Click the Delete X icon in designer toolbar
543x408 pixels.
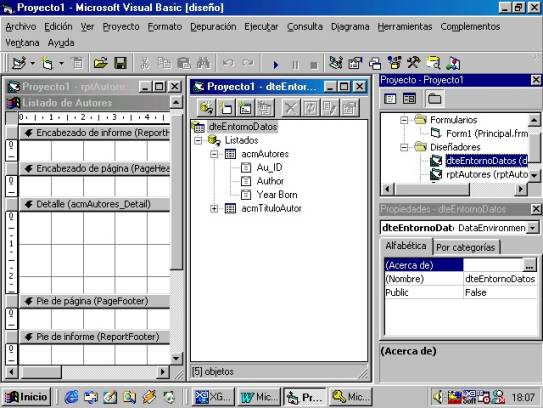click(291, 108)
